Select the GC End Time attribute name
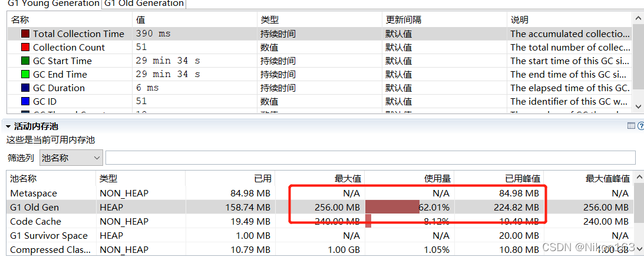Screen dimensions: 644x257 click(60, 75)
